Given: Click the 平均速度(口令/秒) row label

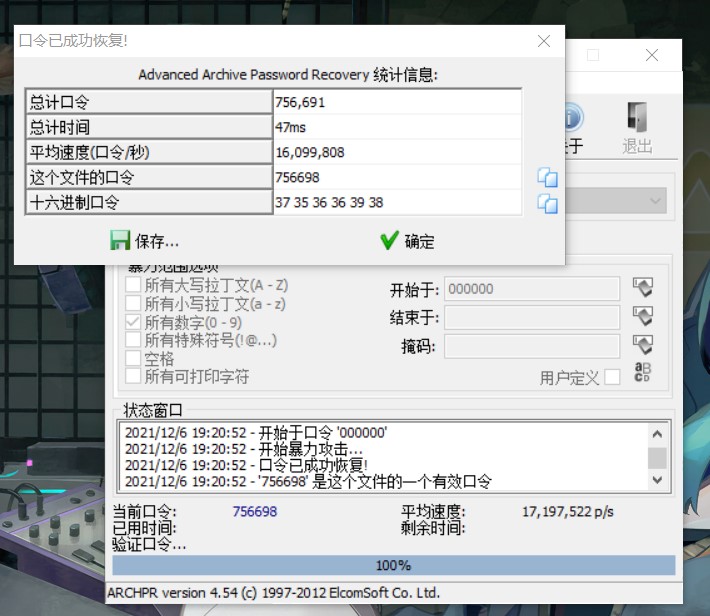Looking at the screenshot, I should (x=149, y=152).
